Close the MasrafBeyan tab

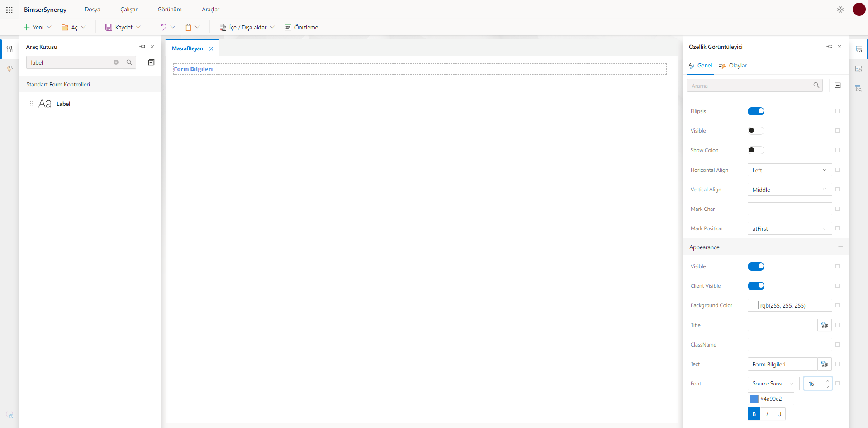coord(211,48)
